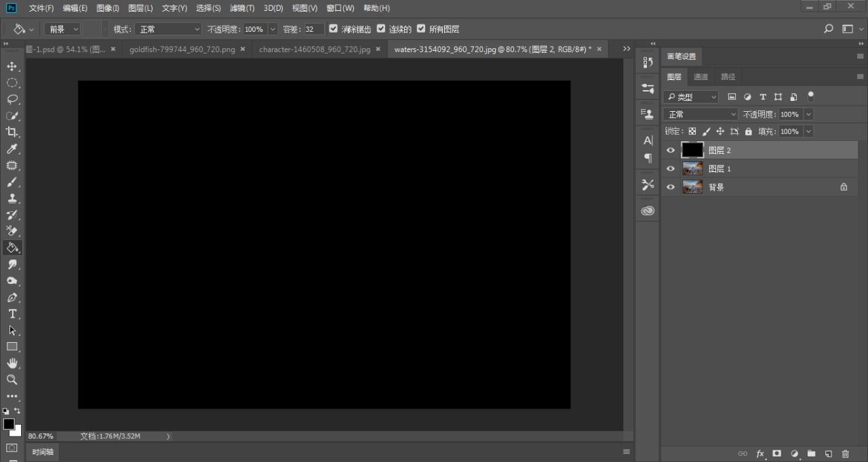Toggle the layer filter on/off switch
The height and width of the screenshot is (462, 868).
pos(810,97)
